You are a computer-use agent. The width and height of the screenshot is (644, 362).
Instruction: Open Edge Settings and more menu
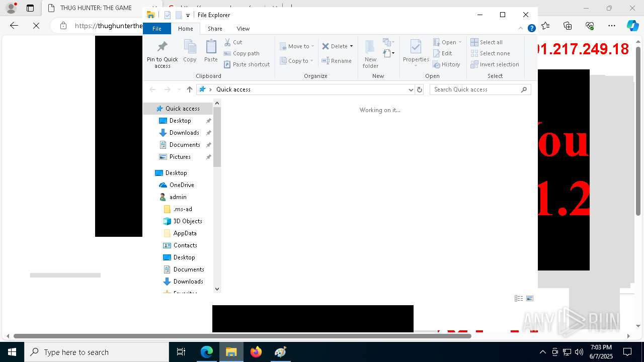tap(612, 26)
